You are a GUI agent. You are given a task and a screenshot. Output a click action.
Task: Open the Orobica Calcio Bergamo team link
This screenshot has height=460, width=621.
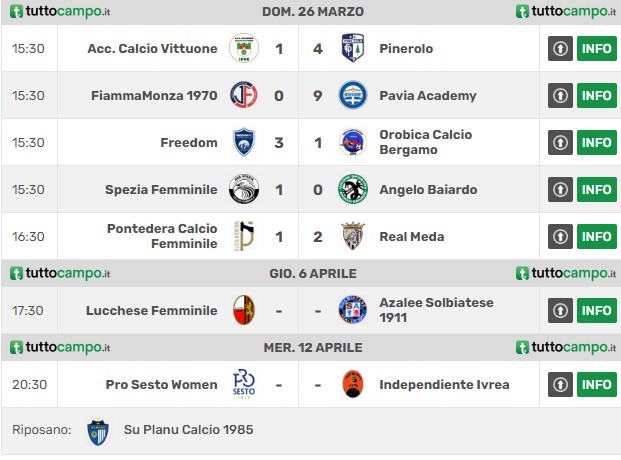coord(425,142)
